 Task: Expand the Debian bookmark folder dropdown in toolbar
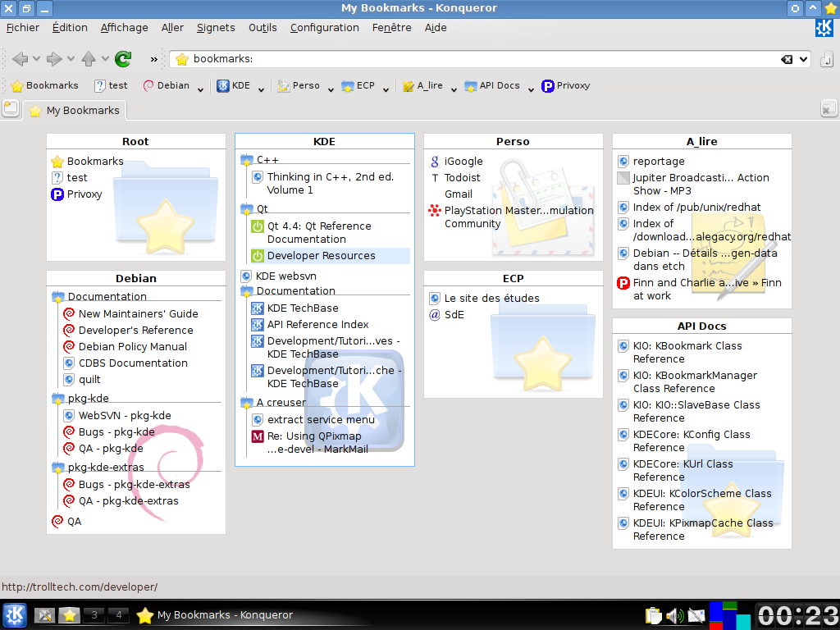(200, 89)
